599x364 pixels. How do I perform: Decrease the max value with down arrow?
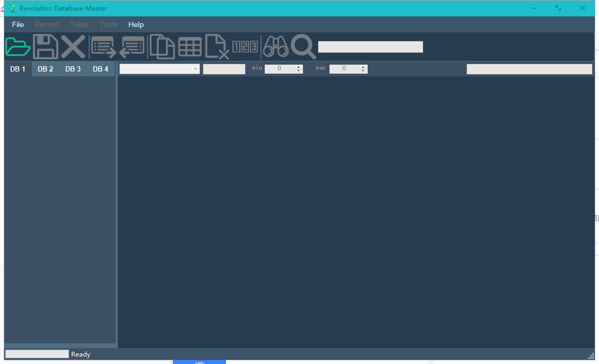click(363, 71)
